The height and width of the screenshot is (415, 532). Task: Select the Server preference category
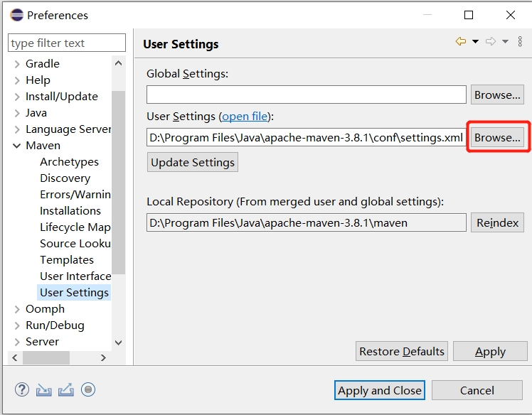[42, 342]
